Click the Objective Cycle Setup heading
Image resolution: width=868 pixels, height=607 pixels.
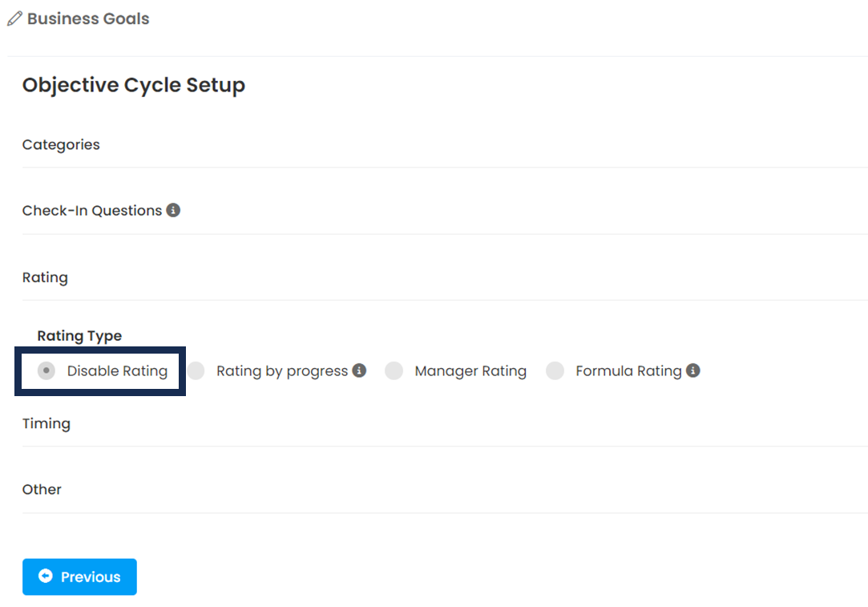[134, 85]
